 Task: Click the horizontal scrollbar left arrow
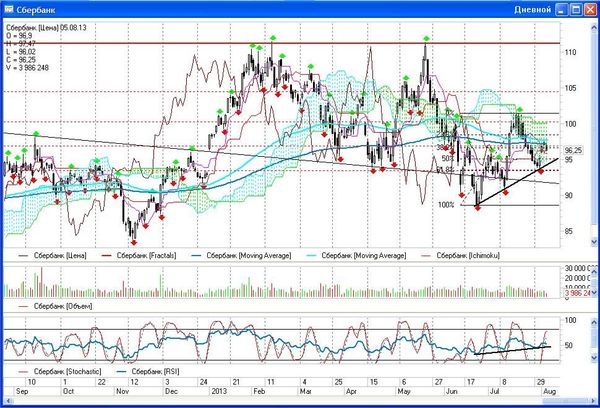pyautogui.click(x=8, y=401)
